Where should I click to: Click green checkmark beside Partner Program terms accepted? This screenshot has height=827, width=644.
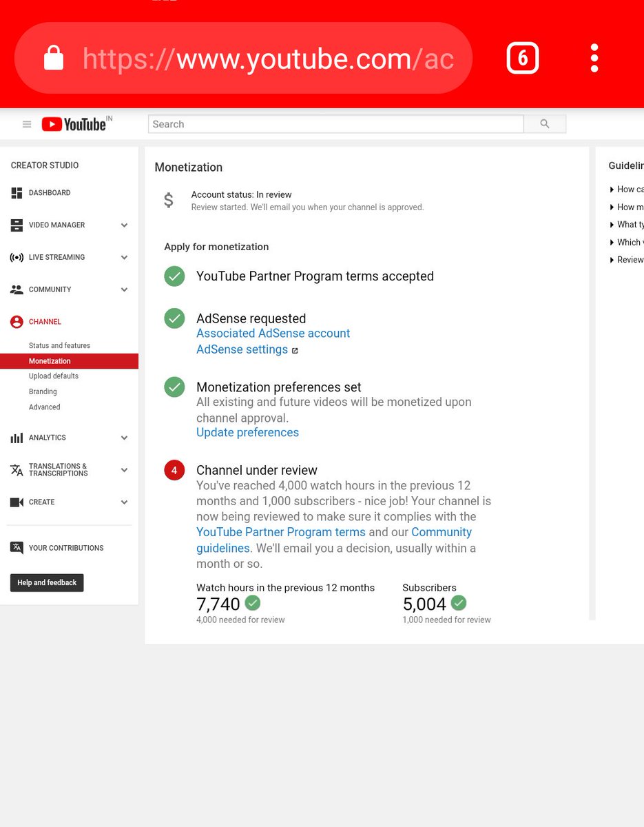(174, 276)
